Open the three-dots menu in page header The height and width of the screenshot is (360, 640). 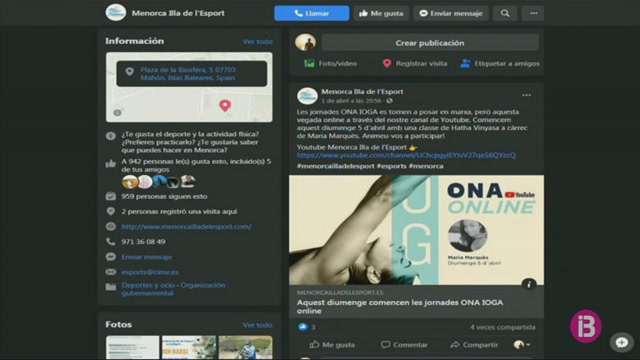click(x=533, y=13)
